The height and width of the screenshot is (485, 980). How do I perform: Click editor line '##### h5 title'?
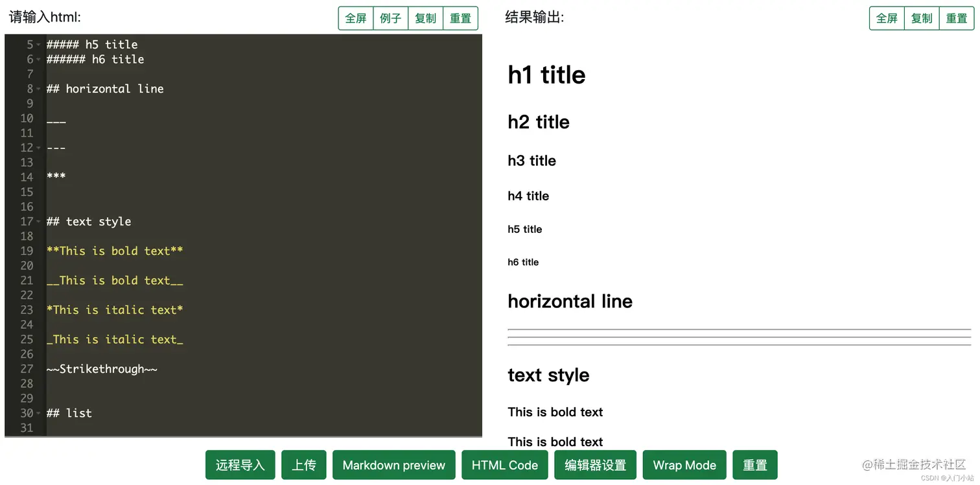92,45
